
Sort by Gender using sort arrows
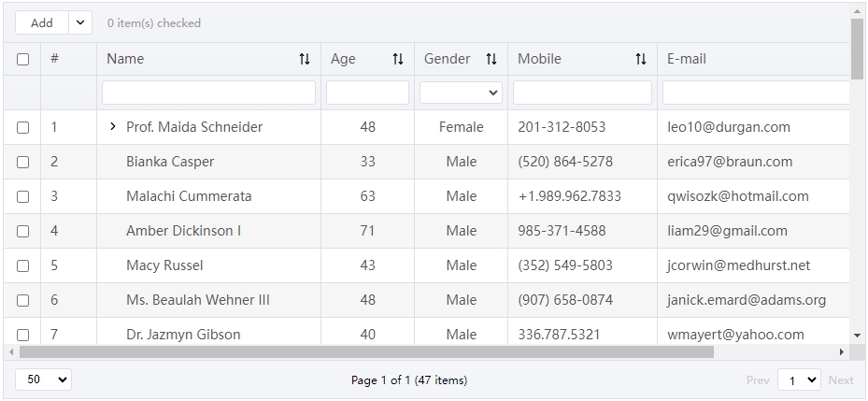point(491,59)
